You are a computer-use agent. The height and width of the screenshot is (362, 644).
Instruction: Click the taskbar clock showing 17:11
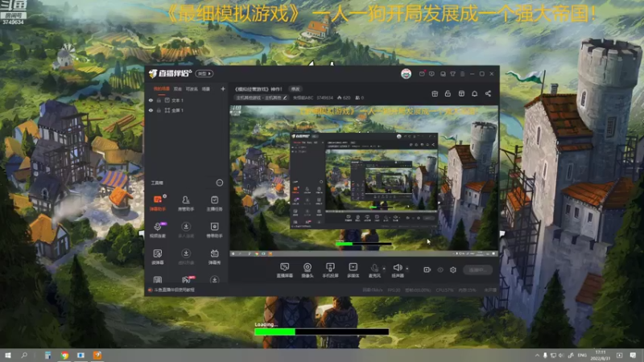600,355
